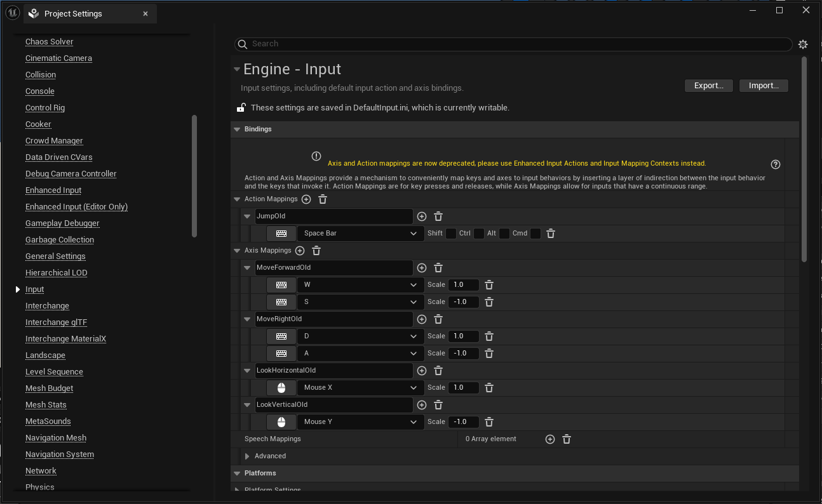The height and width of the screenshot is (504, 822).
Task: Expand the Advanced bindings section
Action: pos(248,456)
